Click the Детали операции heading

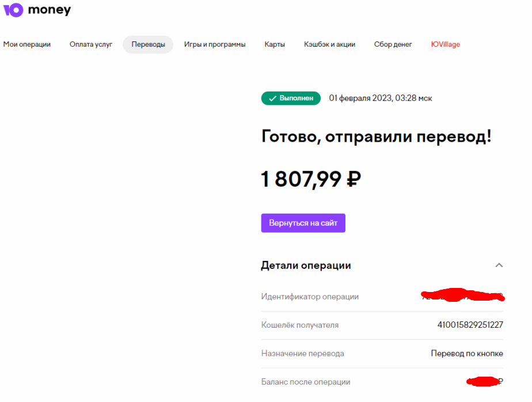[306, 265]
